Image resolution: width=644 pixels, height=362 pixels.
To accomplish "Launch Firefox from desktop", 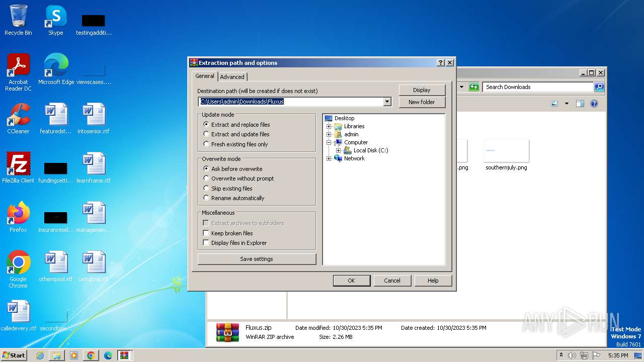I will pos(18,217).
